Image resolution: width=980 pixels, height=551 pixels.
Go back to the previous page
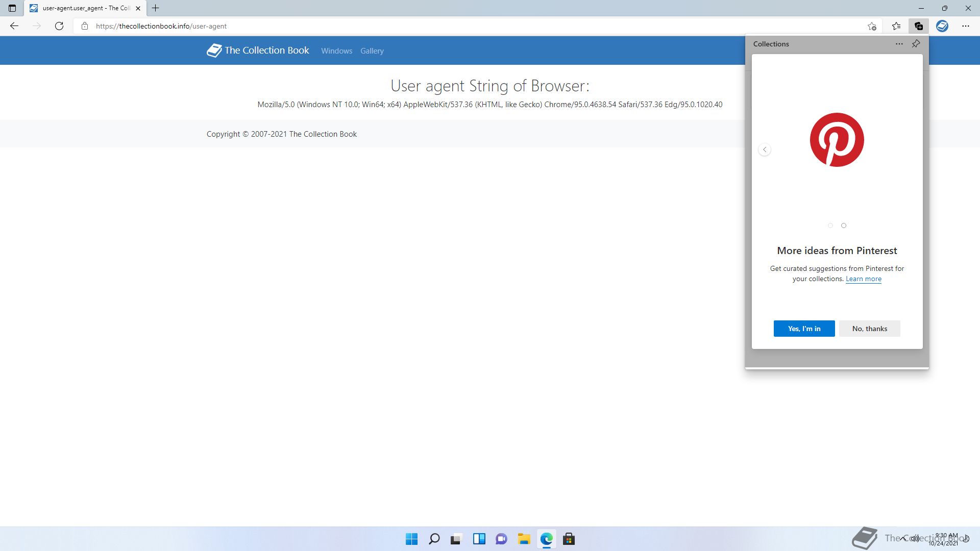[14, 26]
